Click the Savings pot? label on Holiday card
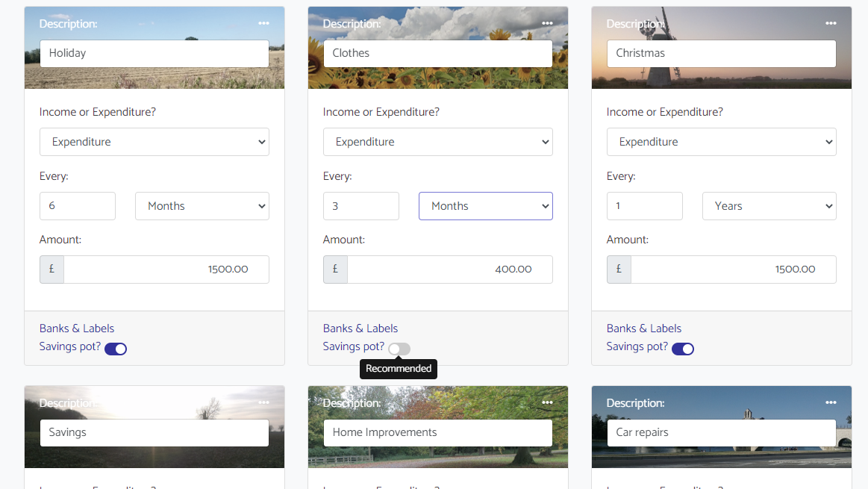Viewport: 868px width, 489px height. tap(69, 346)
